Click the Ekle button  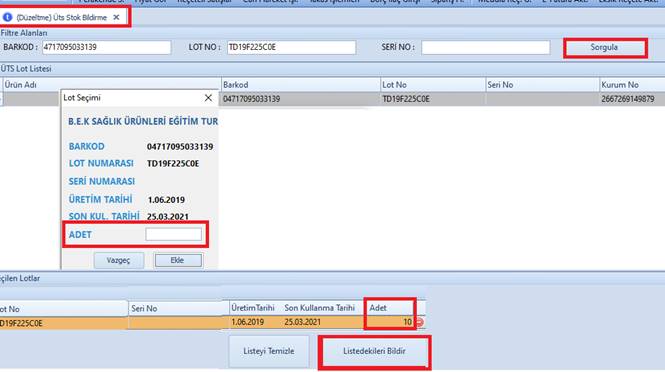click(x=178, y=260)
